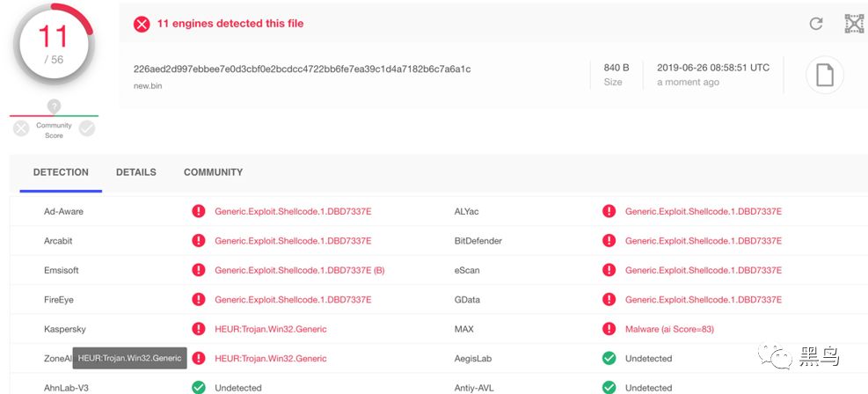Open the COMMUNITY tab

point(213,172)
